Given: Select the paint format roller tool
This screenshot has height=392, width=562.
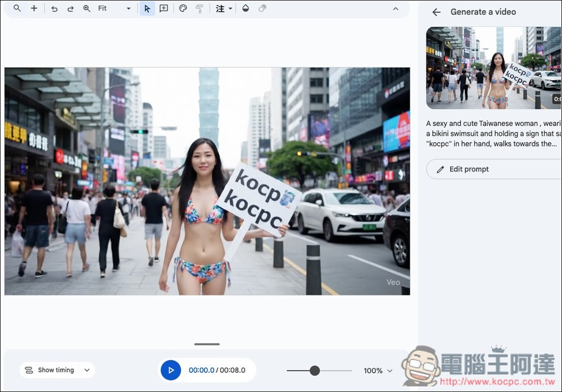Looking at the screenshot, I should click(x=200, y=8).
